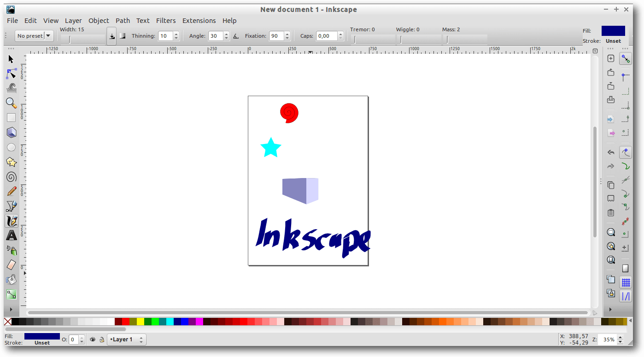The height and width of the screenshot is (357, 644).
Task: Click the Redo arrow icon
Action: (611, 166)
